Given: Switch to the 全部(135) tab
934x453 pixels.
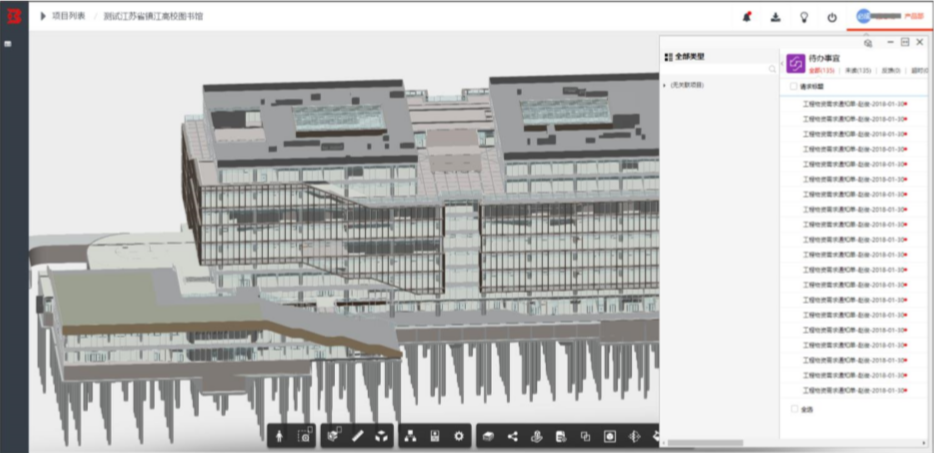Looking at the screenshot, I should (821, 70).
